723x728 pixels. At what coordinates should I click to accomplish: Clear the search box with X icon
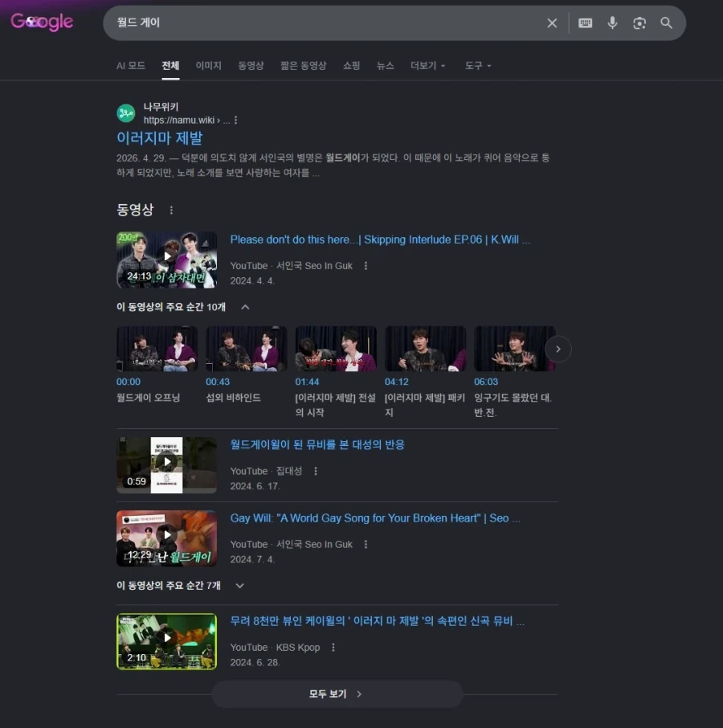[x=552, y=22]
